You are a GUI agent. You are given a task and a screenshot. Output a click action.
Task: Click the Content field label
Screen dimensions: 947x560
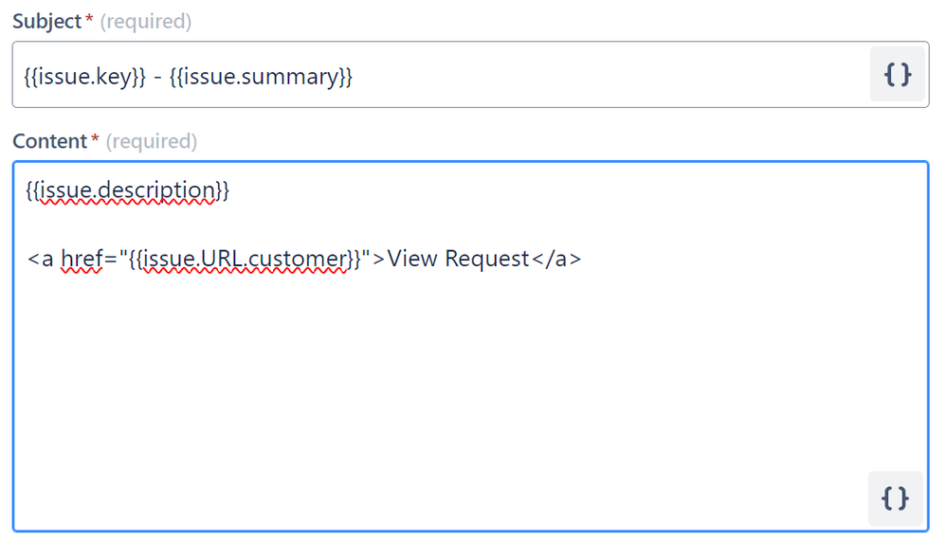[x=50, y=141]
